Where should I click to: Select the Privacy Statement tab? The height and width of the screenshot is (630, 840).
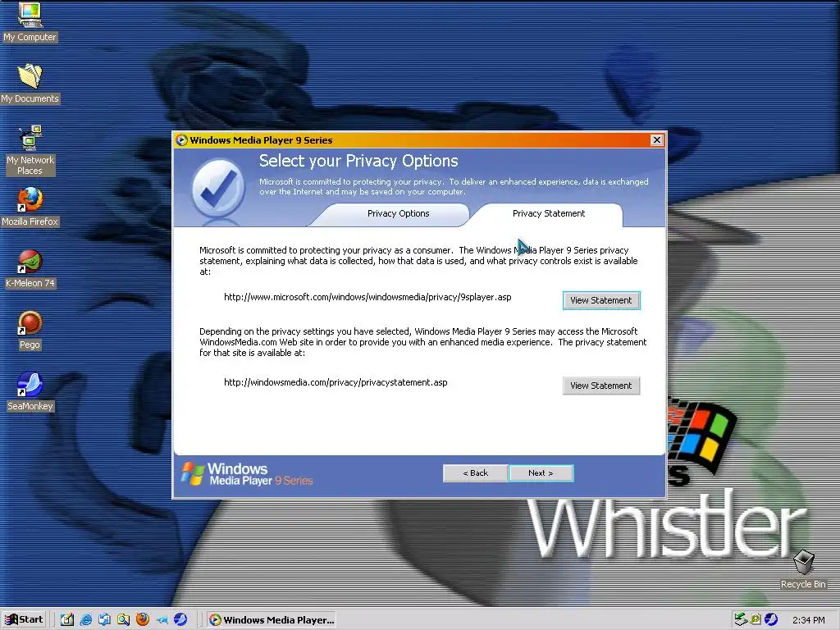[549, 213]
